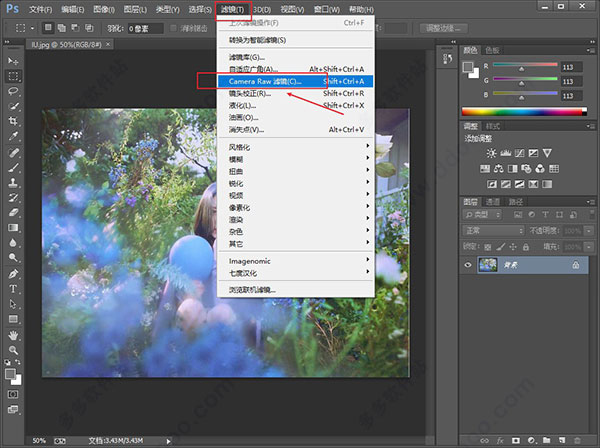This screenshot has height=448, width=600.
Task: Toggle Quick Mask mode icon
Action: point(13,394)
